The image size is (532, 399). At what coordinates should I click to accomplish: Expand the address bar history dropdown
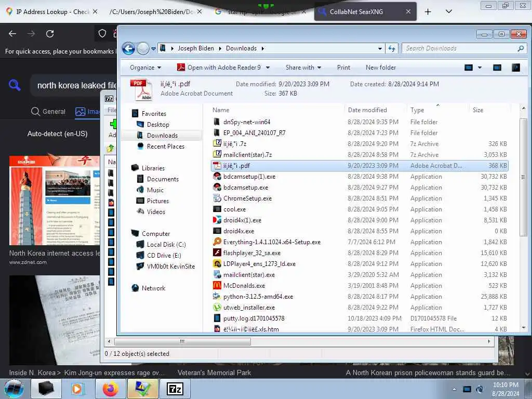pyautogui.click(x=380, y=48)
